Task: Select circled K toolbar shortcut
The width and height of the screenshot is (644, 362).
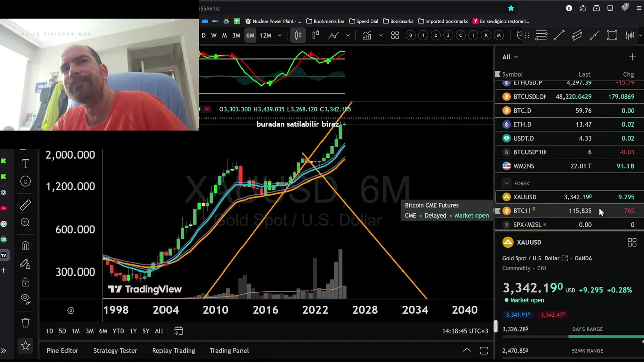Action: [486, 35]
